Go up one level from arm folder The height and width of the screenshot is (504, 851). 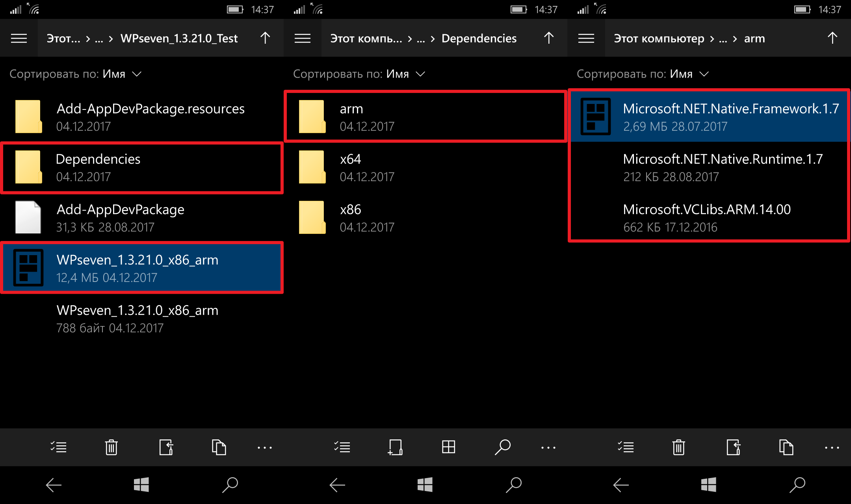click(x=832, y=38)
